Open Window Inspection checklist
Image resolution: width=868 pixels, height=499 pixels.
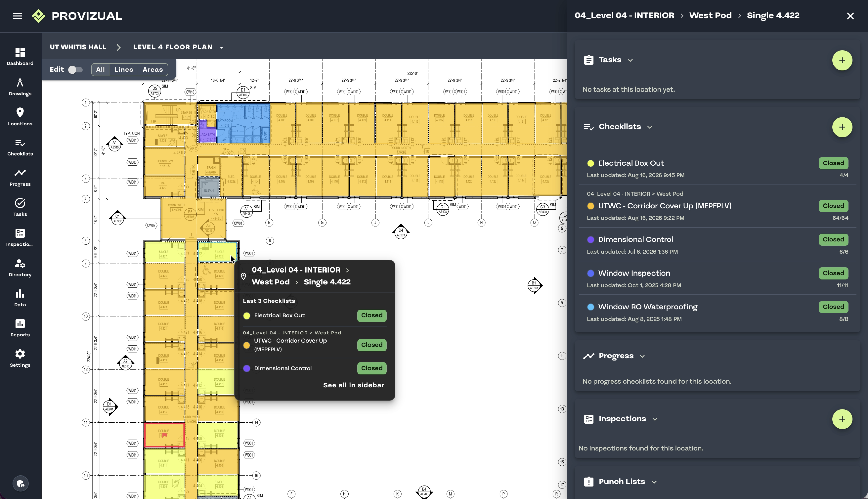pos(717,278)
